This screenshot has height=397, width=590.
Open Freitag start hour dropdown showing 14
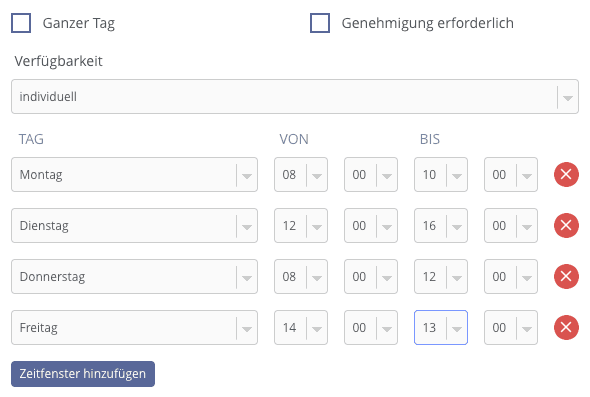(301, 327)
